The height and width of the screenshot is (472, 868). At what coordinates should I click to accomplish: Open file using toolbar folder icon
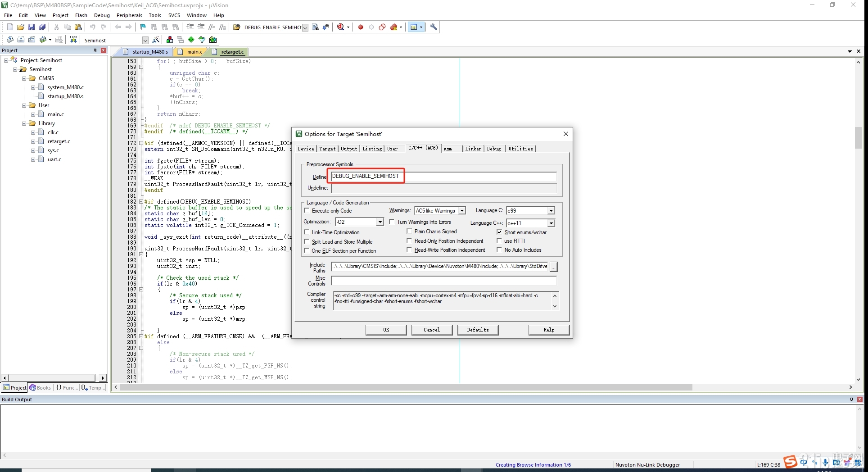(x=21, y=27)
